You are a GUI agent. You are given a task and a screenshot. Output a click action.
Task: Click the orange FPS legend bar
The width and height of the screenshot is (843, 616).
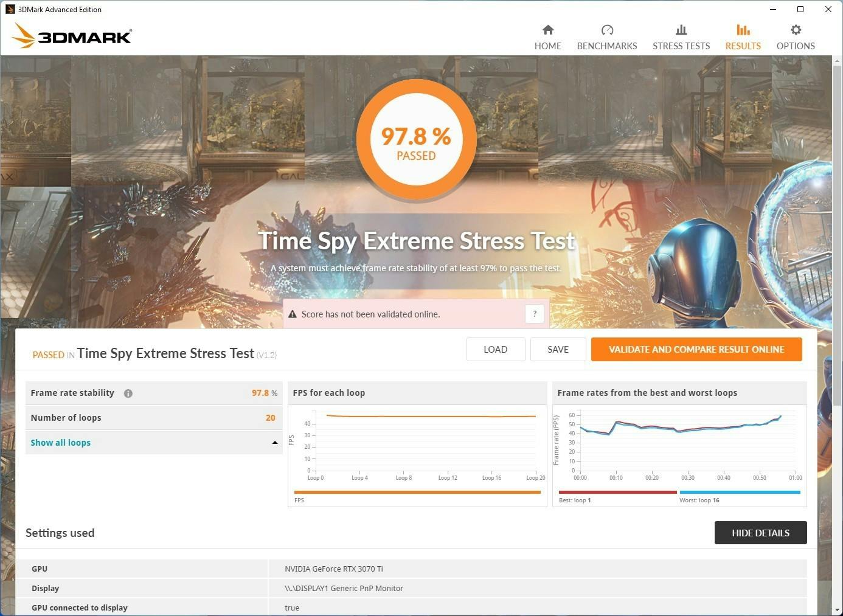[x=417, y=492]
